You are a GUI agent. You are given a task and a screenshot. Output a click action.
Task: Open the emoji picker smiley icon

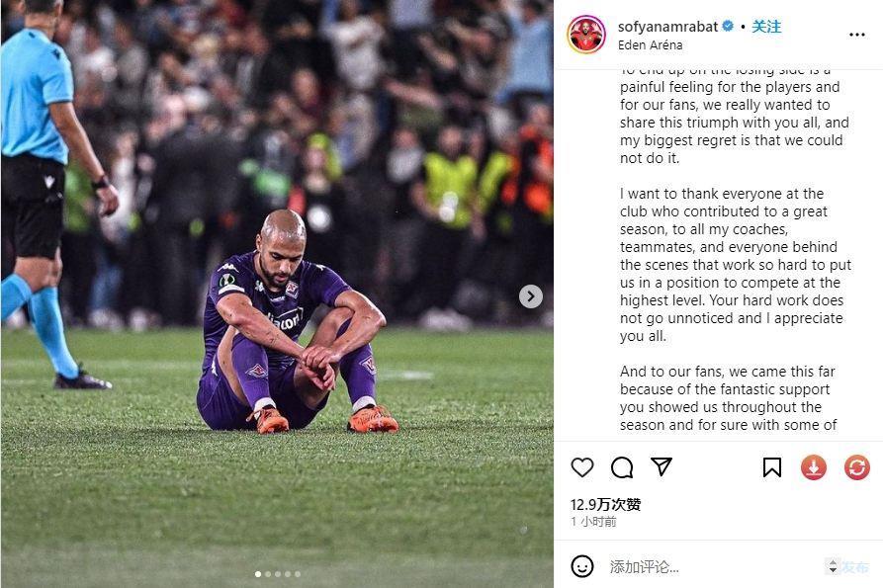[581, 566]
